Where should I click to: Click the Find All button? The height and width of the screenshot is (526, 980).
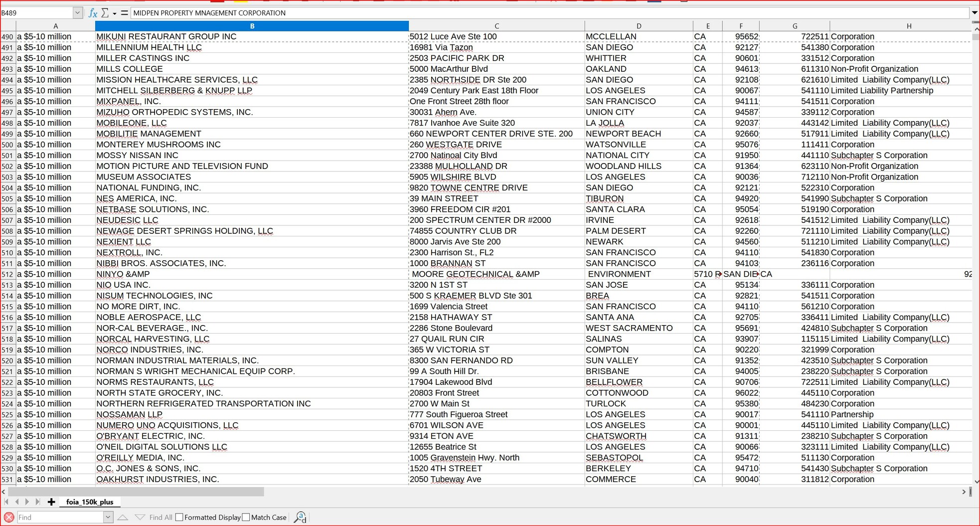[161, 518]
